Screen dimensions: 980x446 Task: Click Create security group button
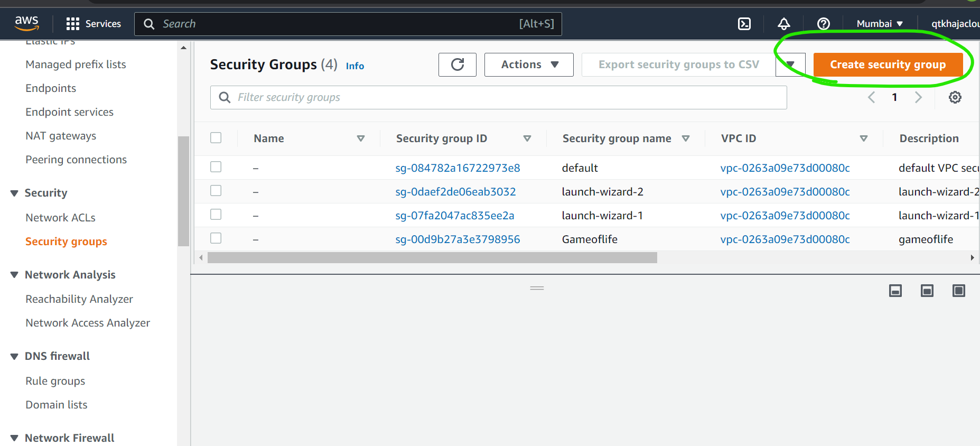coord(888,64)
